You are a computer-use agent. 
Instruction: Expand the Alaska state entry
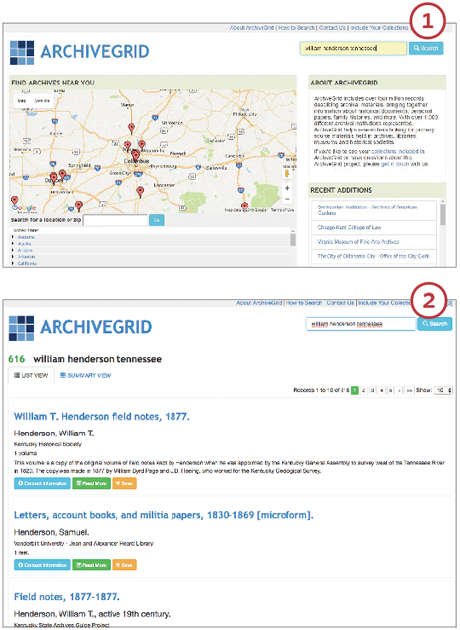13,243
